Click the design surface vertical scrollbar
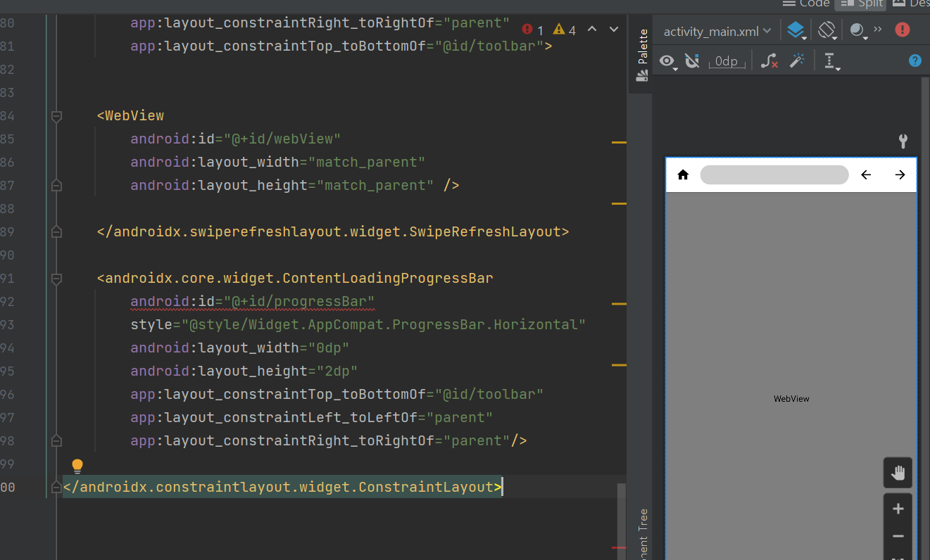The width and height of the screenshot is (930, 560). tap(925, 317)
